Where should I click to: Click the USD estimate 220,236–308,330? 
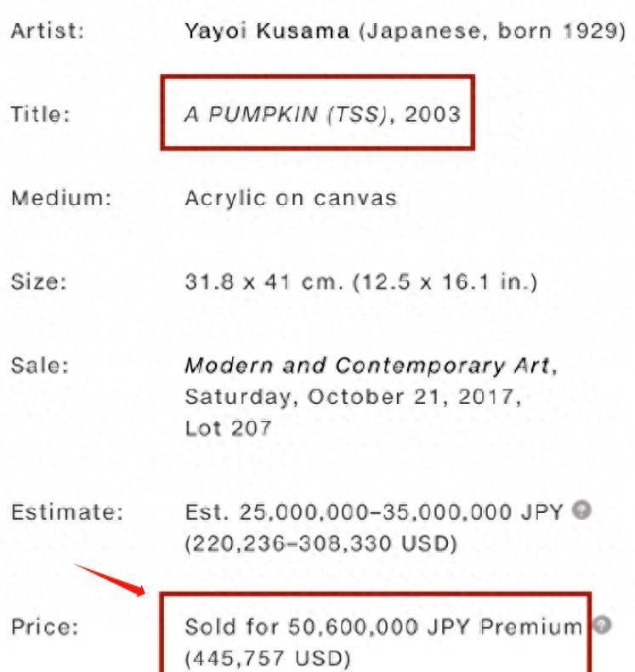(x=320, y=544)
